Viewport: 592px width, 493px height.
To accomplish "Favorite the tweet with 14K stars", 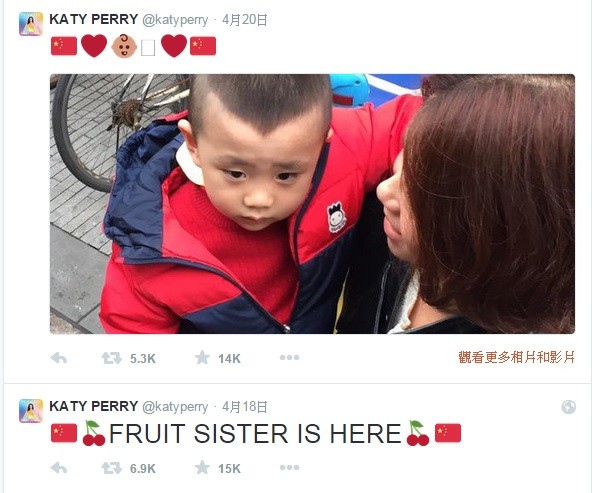I will pos(202,357).
